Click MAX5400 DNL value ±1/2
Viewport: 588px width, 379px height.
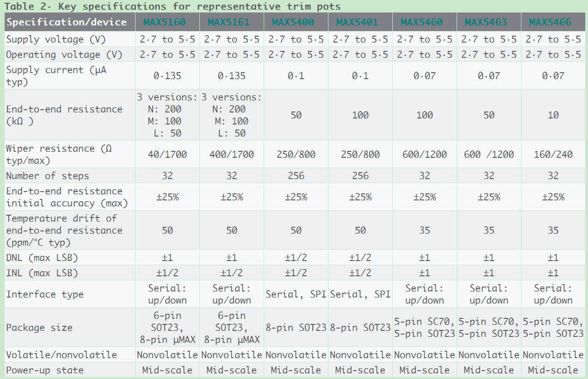[x=296, y=258]
